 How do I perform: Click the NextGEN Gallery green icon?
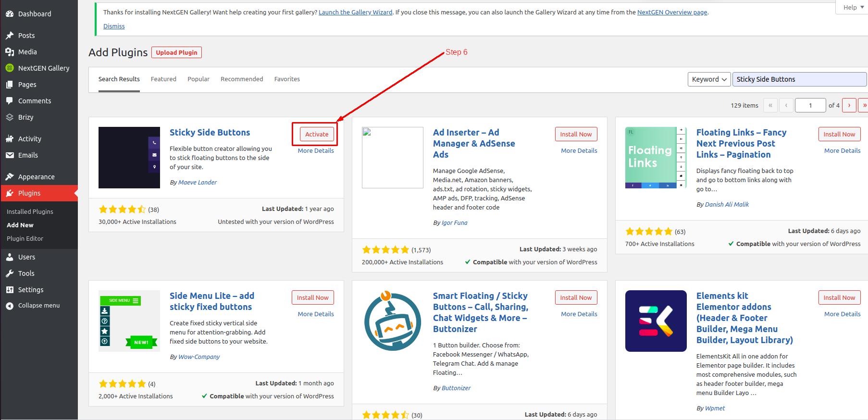point(10,68)
